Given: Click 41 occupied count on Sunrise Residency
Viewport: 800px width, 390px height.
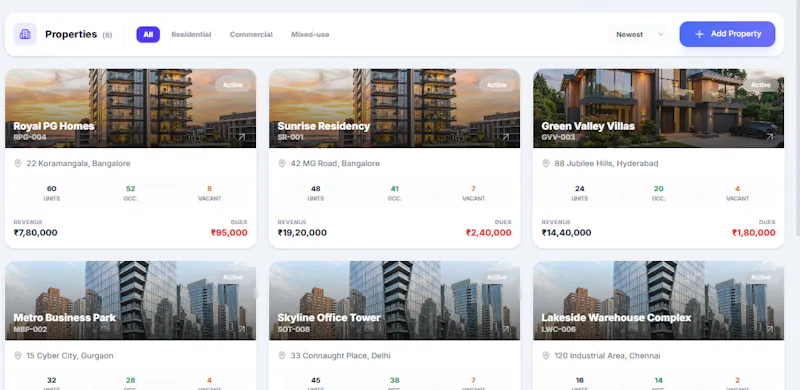Looking at the screenshot, I should click(394, 189).
